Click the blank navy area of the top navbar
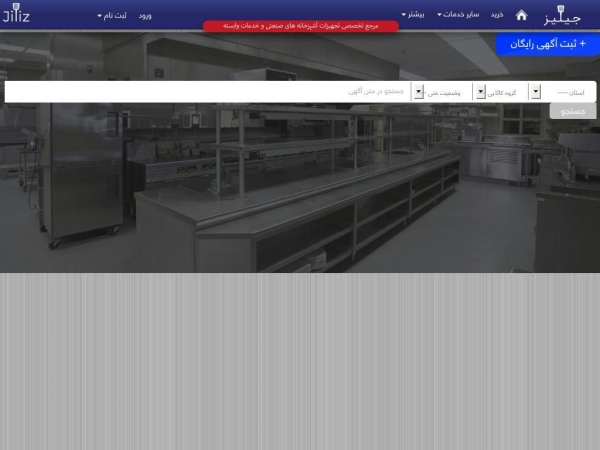 point(250,10)
